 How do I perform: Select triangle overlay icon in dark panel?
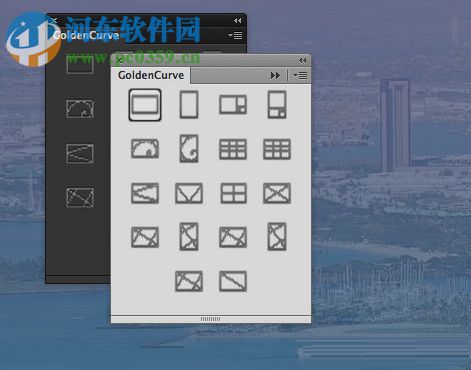coord(80,153)
